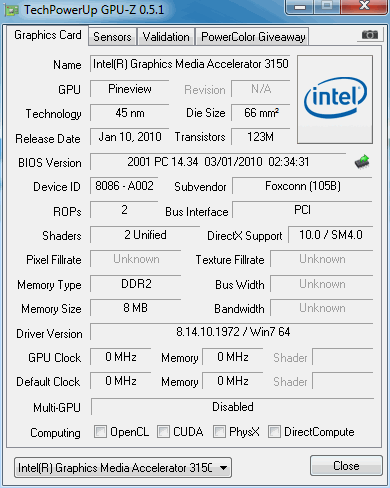Click the Texture Fillrate Unknown field

point(322,259)
